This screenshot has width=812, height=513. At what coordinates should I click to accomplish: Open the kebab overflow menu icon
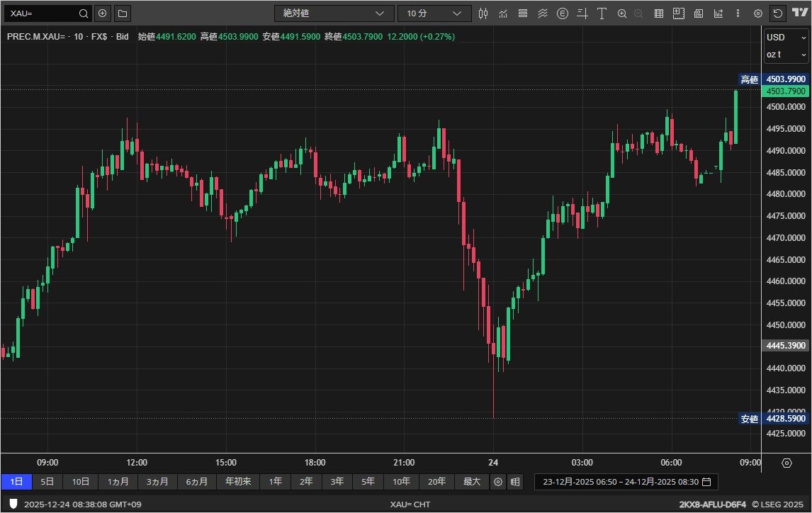pyautogui.click(x=738, y=13)
